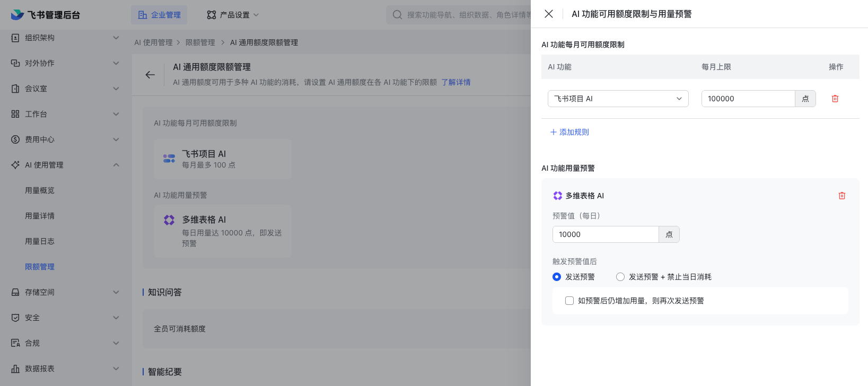Click the AI 使用管理 sparkle icon
The width and height of the screenshot is (868, 386).
click(x=15, y=165)
